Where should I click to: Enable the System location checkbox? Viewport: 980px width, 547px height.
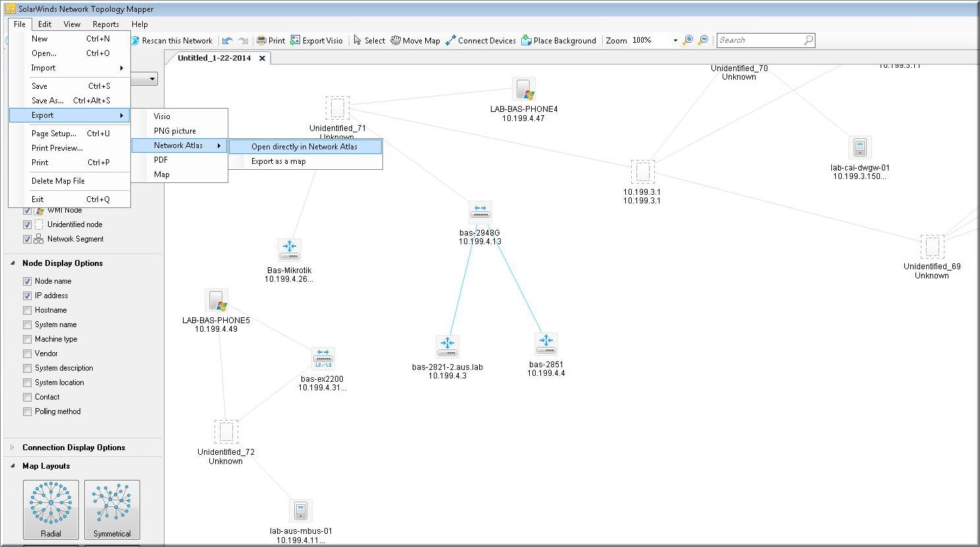point(27,382)
